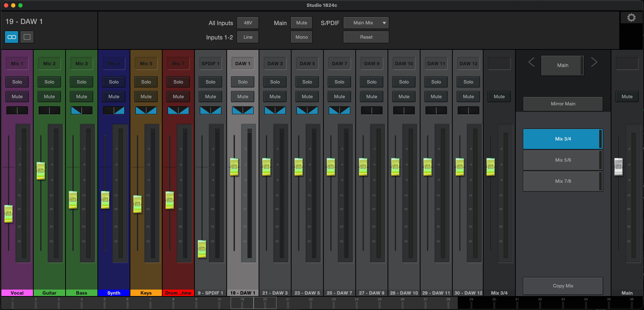644x310 pixels.
Task: Click the pan control on Drum Machine channel
Action: [178, 110]
